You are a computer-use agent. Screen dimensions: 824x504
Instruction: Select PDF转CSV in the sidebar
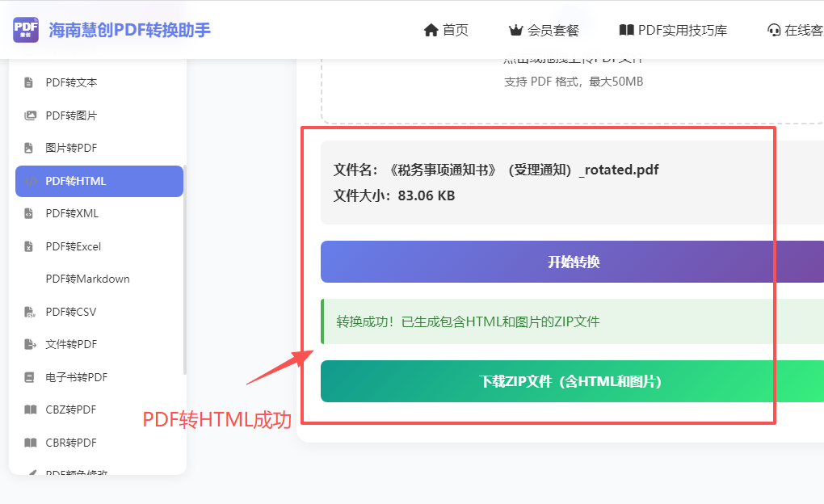pyautogui.click(x=99, y=312)
